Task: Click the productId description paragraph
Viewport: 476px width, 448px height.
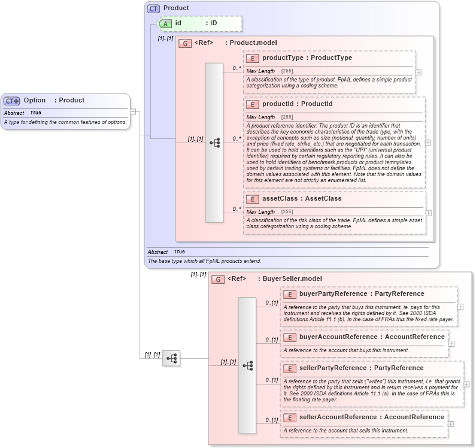Action: (334, 153)
